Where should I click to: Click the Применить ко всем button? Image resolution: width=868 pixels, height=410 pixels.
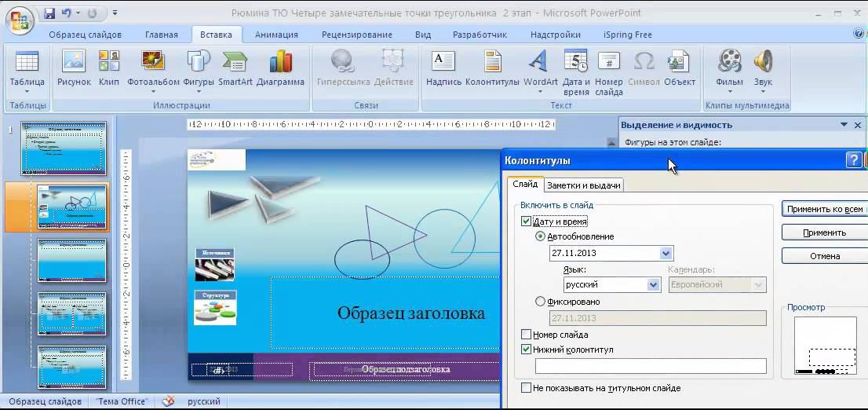coord(825,209)
